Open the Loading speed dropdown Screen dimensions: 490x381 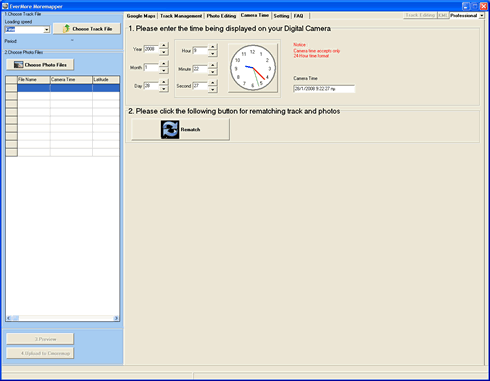click(x=47, y=30)
